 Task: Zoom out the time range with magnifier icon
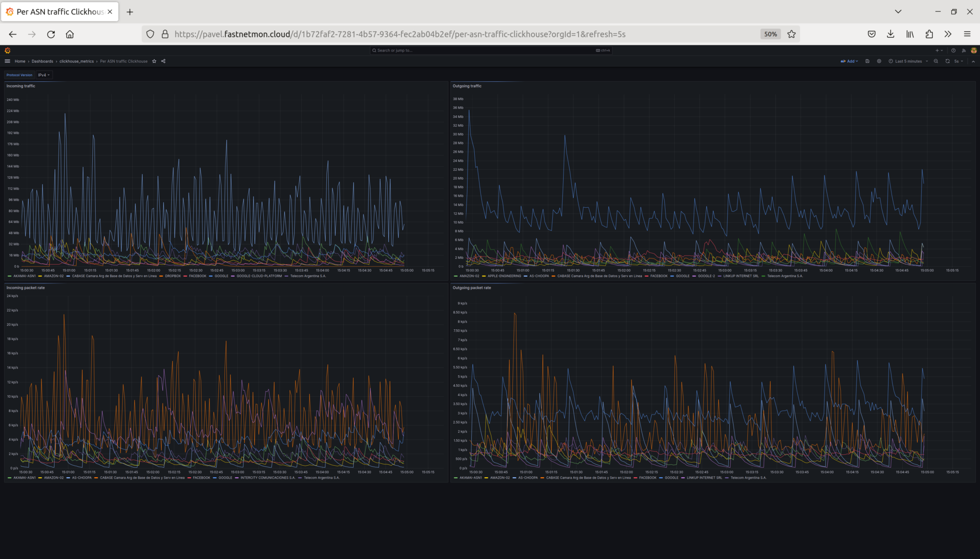[936, 61]
